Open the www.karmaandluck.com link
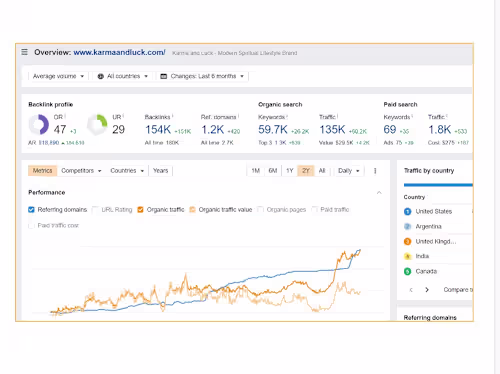 click(119, 52)
